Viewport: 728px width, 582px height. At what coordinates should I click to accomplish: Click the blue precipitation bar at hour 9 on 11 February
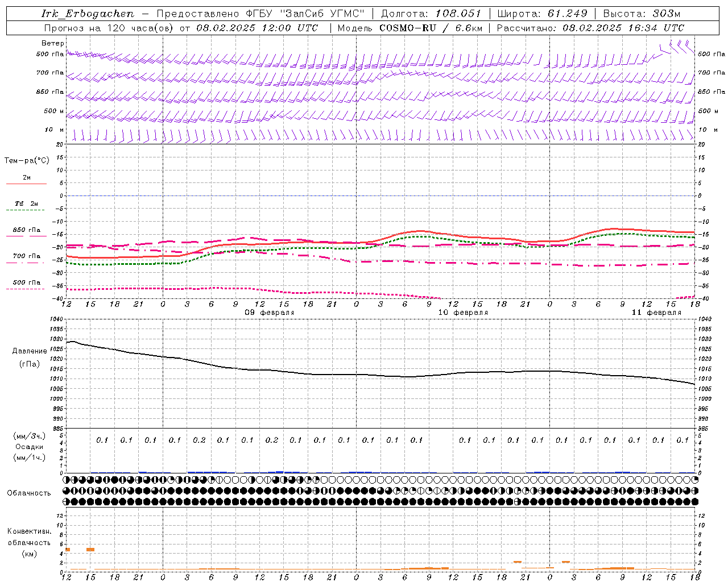click(x=622, y=472)
